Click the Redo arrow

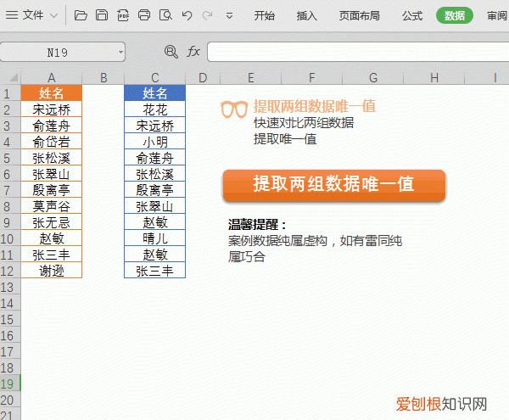(x=208, y=15)
